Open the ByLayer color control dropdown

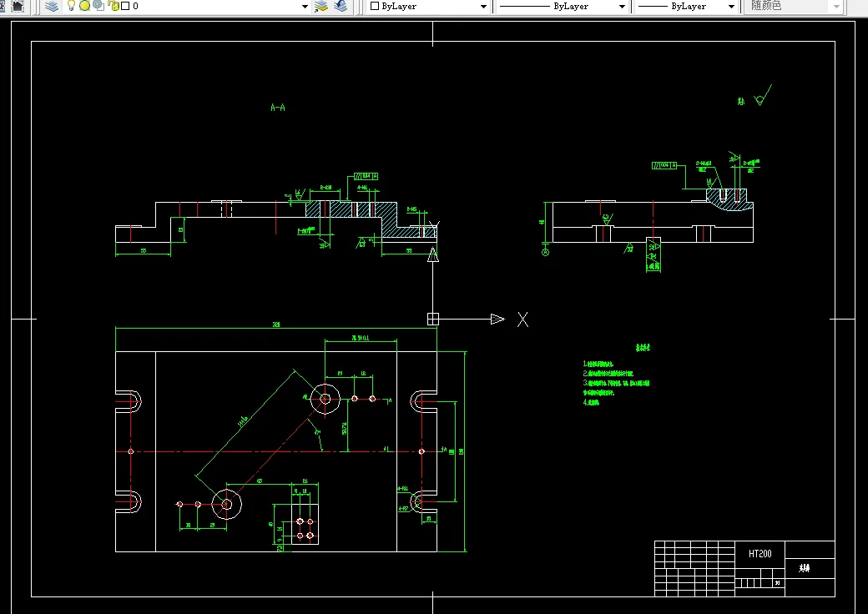pyautogui.click(x=483, y=7)
